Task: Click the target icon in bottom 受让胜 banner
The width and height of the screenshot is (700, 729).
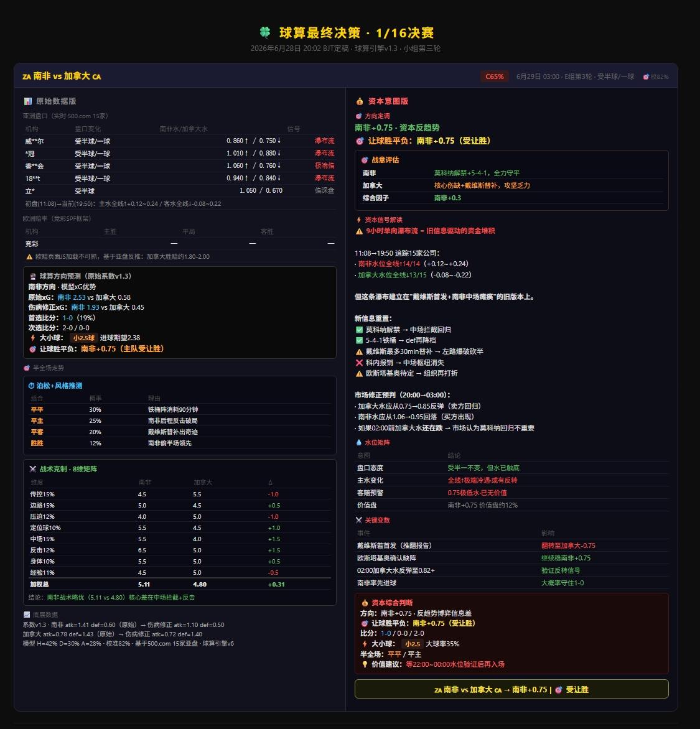Action: click(559, 689)
